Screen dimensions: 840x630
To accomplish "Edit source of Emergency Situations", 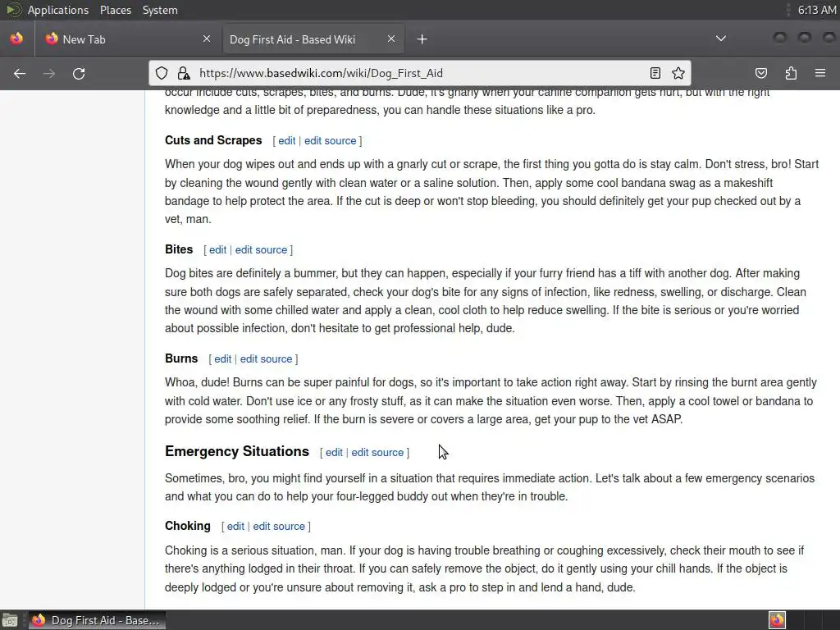I will point(377,453).
